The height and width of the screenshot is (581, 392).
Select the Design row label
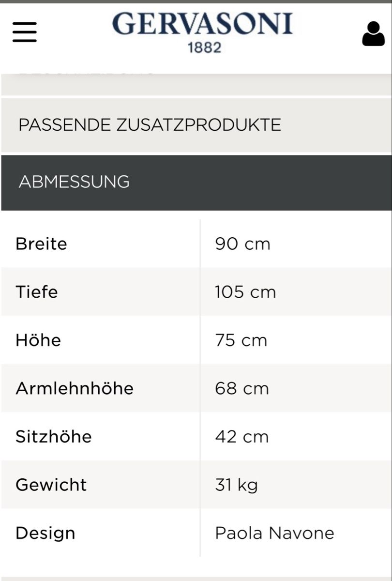coord(45,533)
